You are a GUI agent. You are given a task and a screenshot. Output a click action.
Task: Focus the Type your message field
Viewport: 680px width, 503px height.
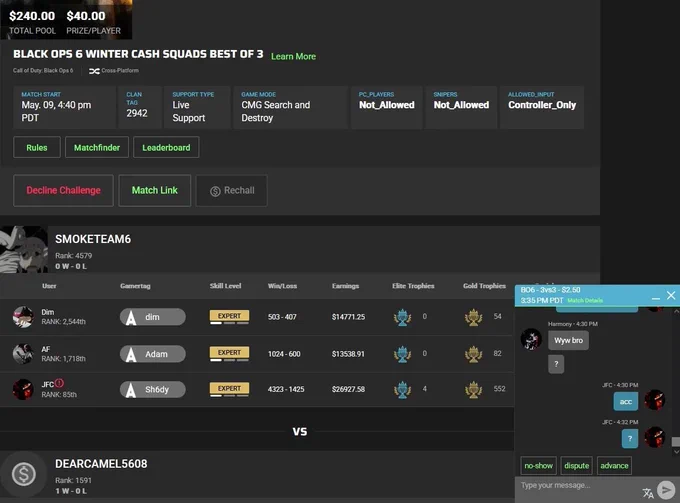[x=578, y=486]
